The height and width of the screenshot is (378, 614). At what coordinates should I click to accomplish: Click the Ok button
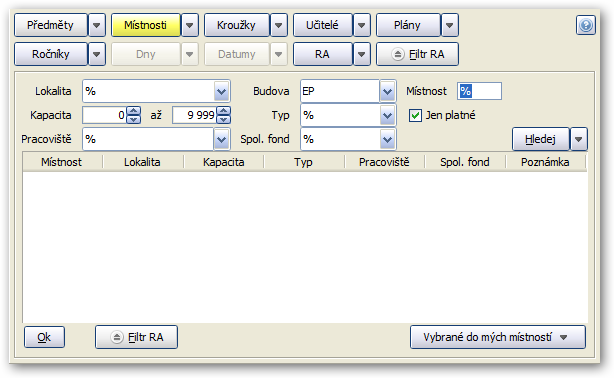[44, 337]
